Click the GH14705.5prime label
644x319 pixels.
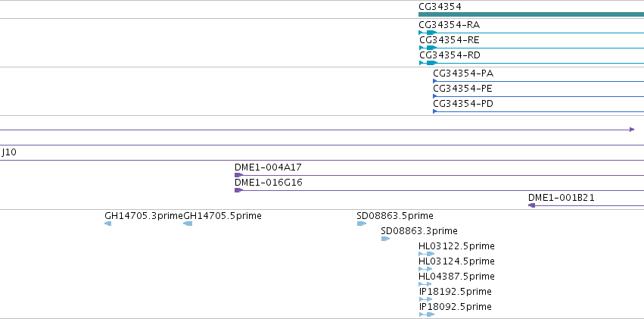point(222,216)
